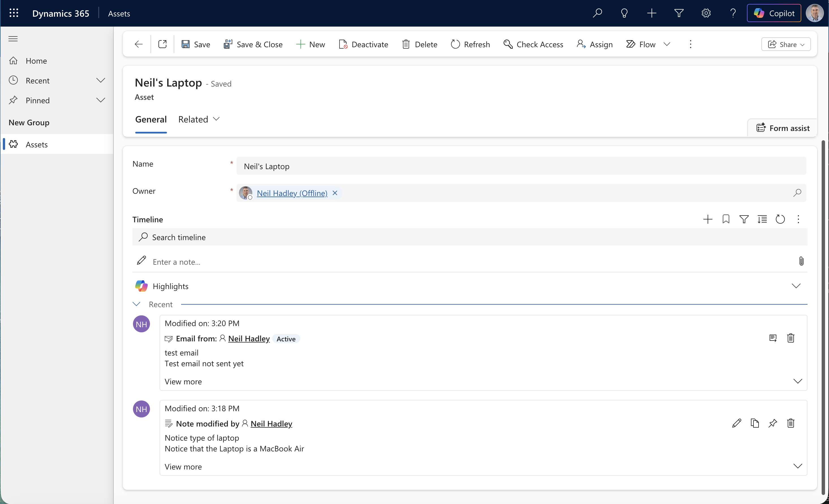Viewport: 829px width, 504px height.
Task: Open the Related tab dropdown
Action: (x=199, y=119)
